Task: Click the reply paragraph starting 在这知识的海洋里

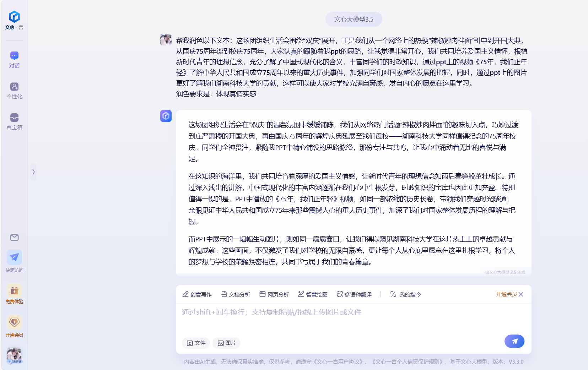Action: click(x=352, y=199)
